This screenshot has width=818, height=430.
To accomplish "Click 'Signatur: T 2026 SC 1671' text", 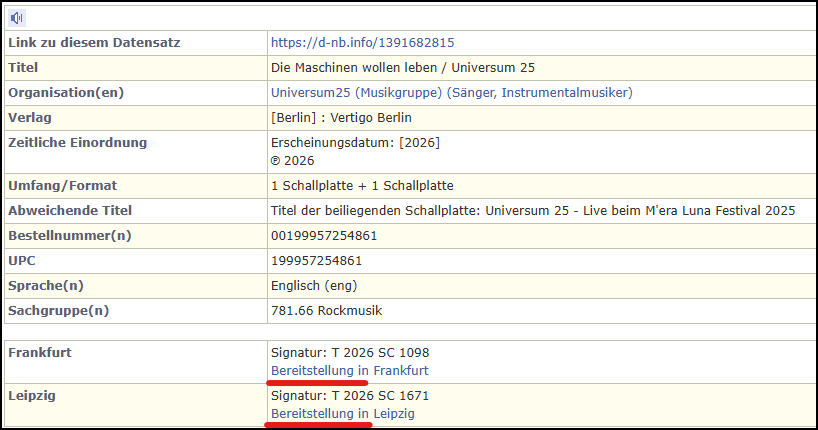I will coord(350,396).
